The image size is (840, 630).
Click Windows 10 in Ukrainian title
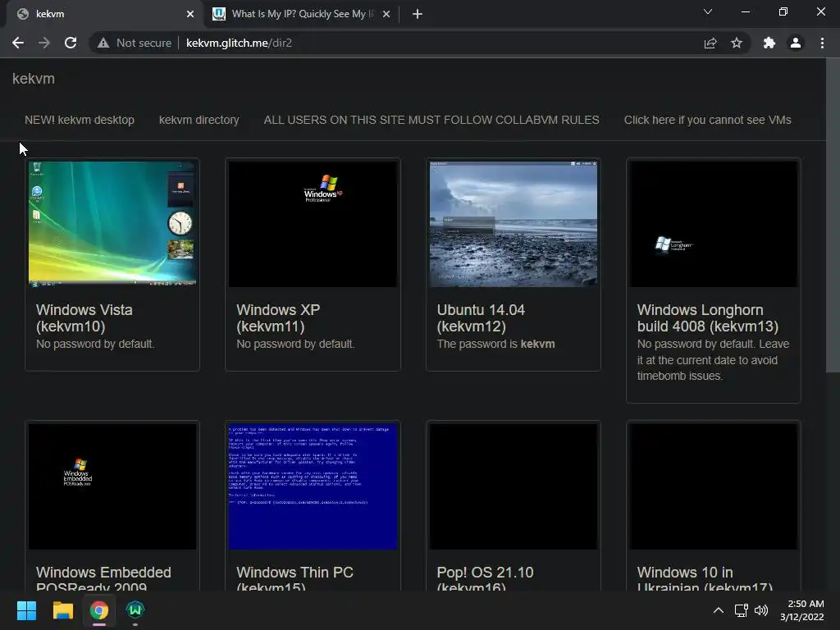pyautogui.click(x=705, y=578)
